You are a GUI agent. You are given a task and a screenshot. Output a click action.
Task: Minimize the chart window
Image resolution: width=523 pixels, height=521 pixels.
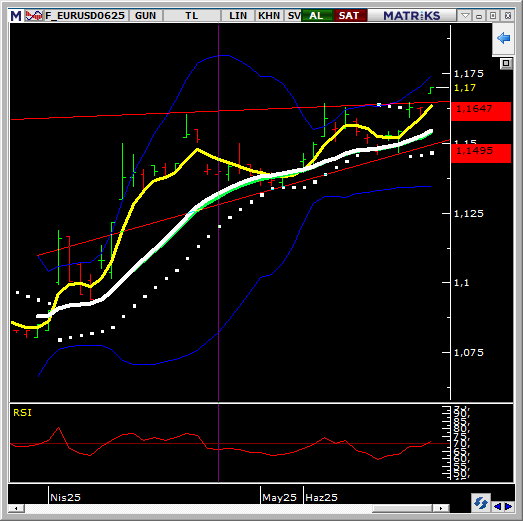(479, 16)
